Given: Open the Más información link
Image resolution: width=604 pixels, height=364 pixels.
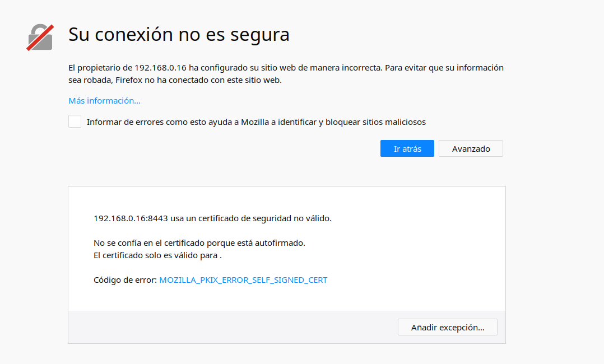Looking at the screenshot, I should [x=104, y=101].
